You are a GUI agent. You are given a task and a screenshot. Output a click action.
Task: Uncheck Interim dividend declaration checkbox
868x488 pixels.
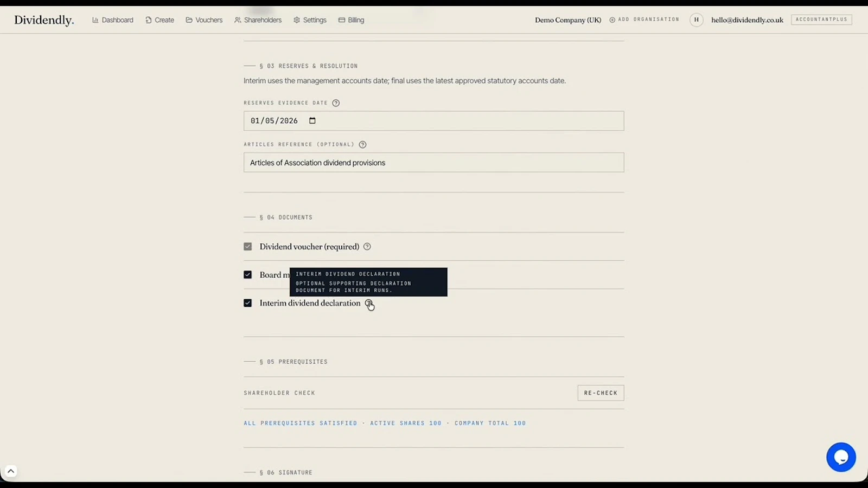248,303
